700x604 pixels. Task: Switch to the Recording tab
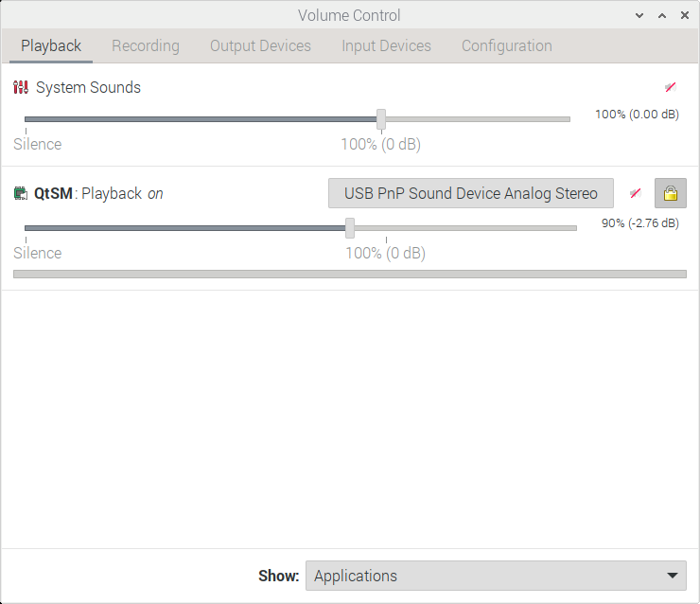click(145, 45)
